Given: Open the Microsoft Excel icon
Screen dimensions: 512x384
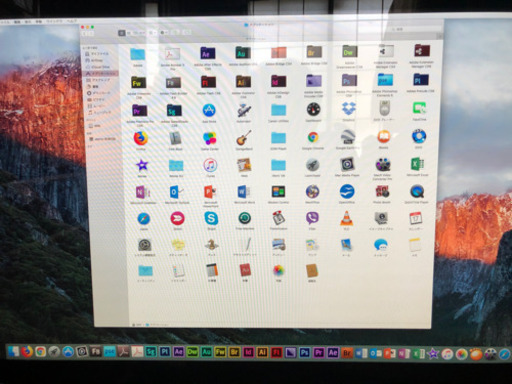Looking at the screenshot, I should tap(417, 164).
